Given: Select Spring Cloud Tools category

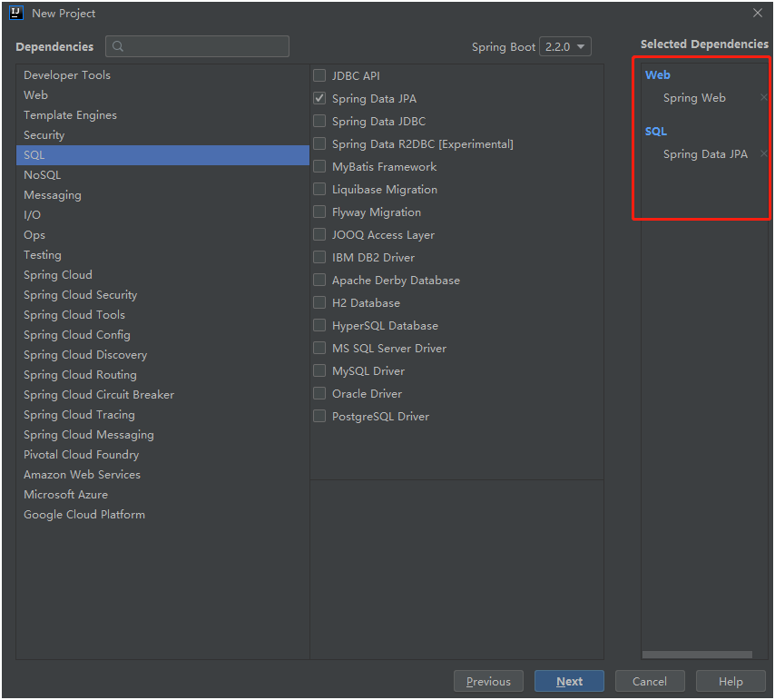Looking at the screenshot, I should click(x=162, y=315).
